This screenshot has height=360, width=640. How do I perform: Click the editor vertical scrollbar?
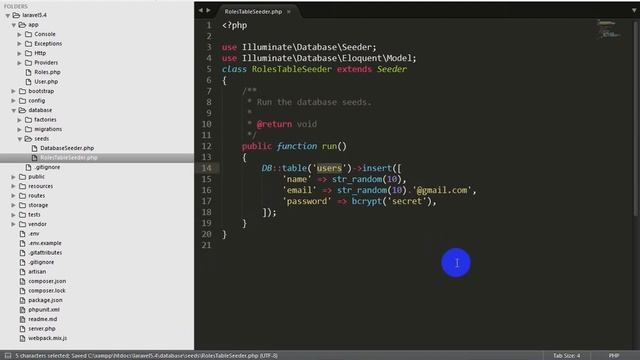(x=637, y=118)
